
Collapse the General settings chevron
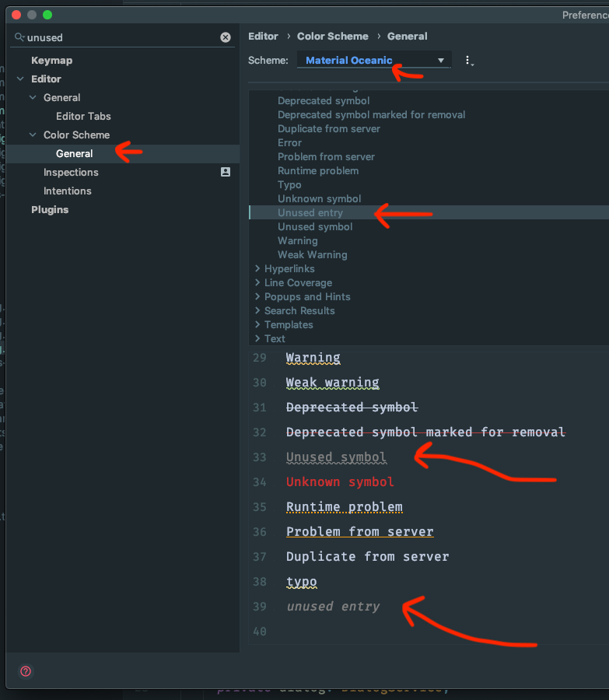click(33, 97)
